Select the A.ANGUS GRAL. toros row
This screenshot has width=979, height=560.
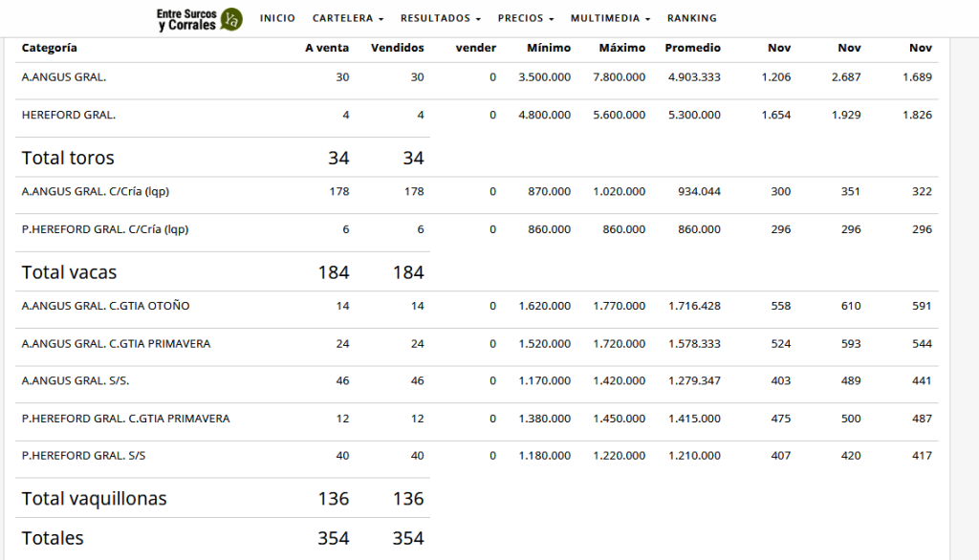tap(476, 77)
